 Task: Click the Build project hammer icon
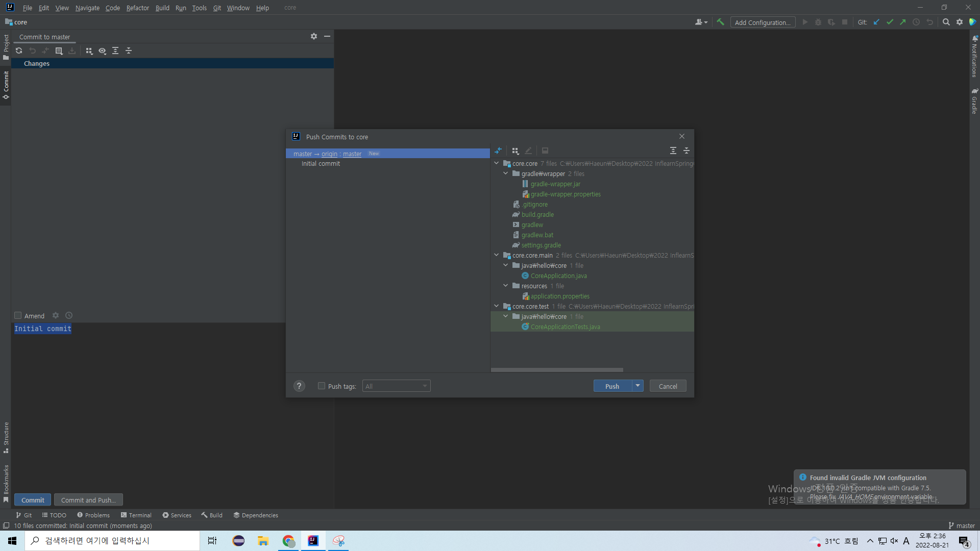720,22
